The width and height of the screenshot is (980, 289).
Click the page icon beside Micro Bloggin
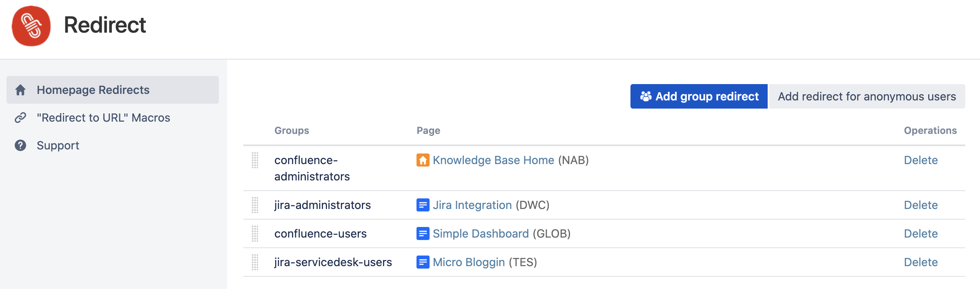point(423,262)
